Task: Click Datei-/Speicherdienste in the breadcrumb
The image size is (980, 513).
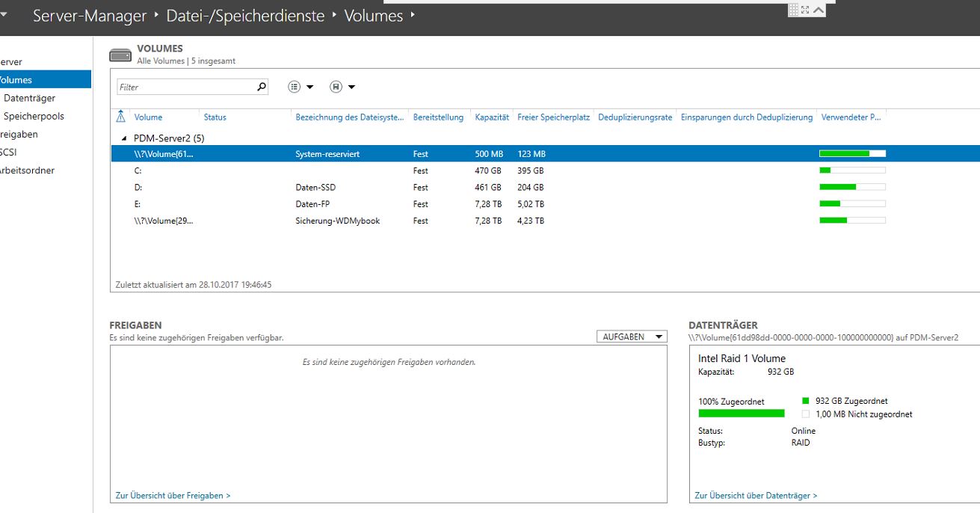Action: [245, 16]
